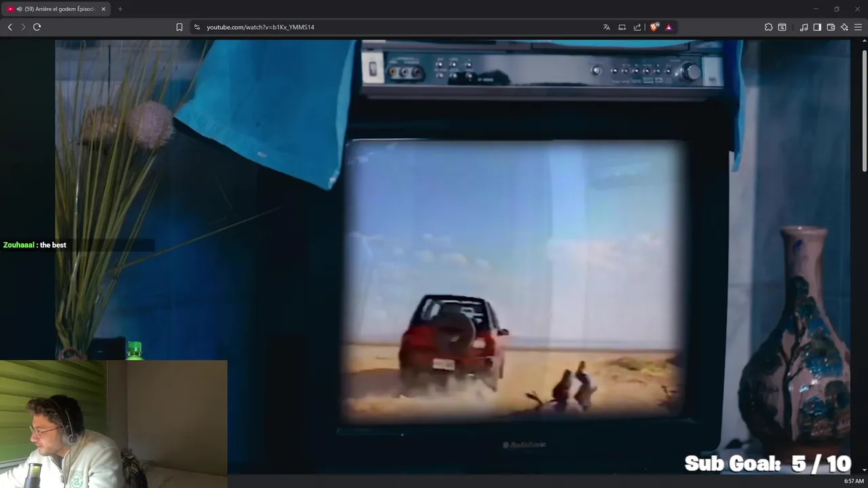Minimize the browser window
Screen dimensions: 868x488
coord(816,9)
